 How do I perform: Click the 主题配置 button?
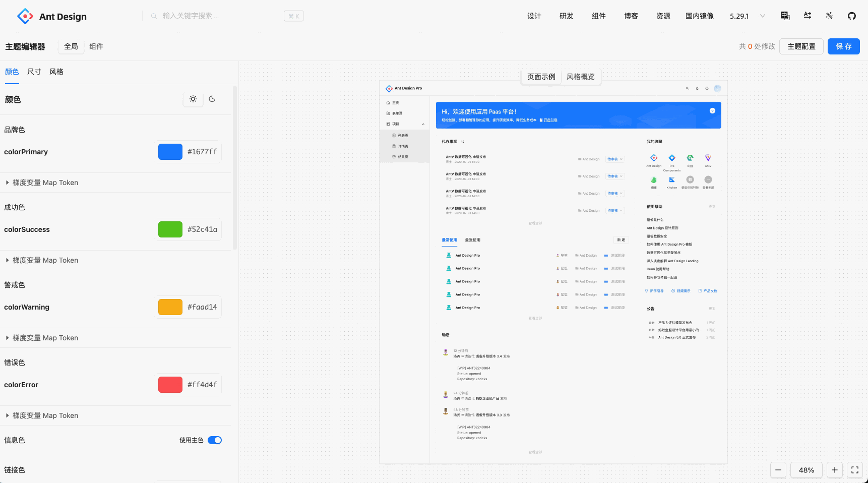801,46
